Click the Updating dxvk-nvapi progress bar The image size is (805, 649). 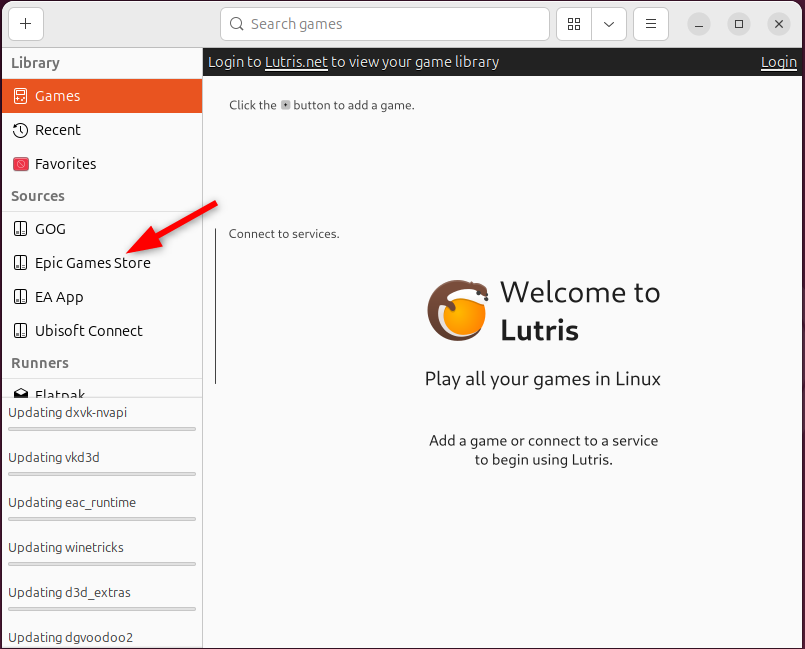pyautogui.click(x=102, y=429)
